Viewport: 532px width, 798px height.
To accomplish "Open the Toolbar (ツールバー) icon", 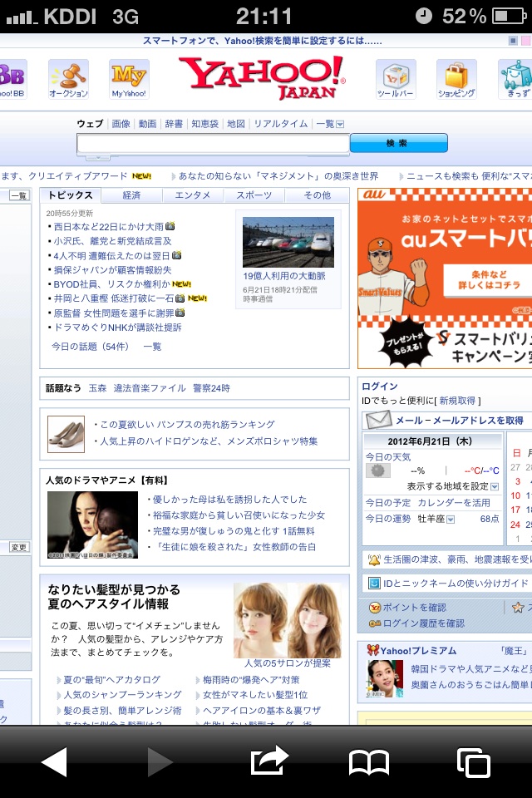I will point(396,78).
